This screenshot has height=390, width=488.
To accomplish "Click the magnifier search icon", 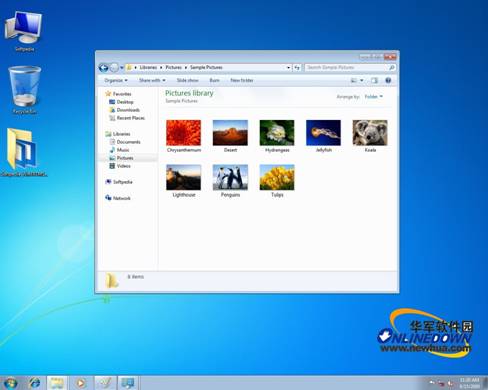I will [392, 68].
